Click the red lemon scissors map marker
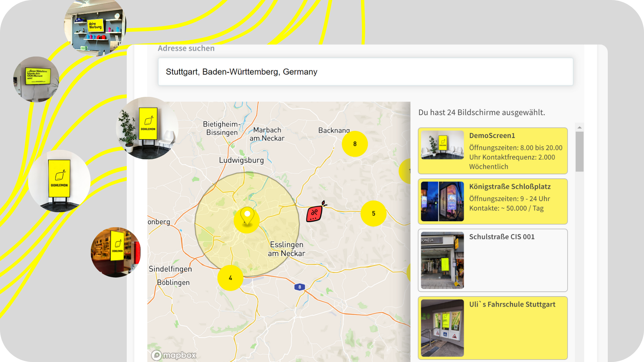644x362 pixels. 315,213
